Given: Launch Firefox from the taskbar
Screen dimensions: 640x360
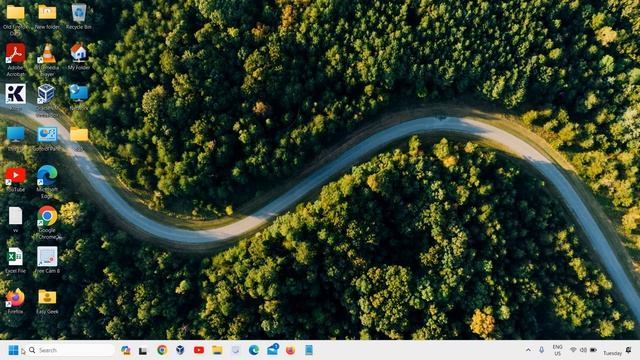Looking at the screenshot, I should (x=291, y=350).
